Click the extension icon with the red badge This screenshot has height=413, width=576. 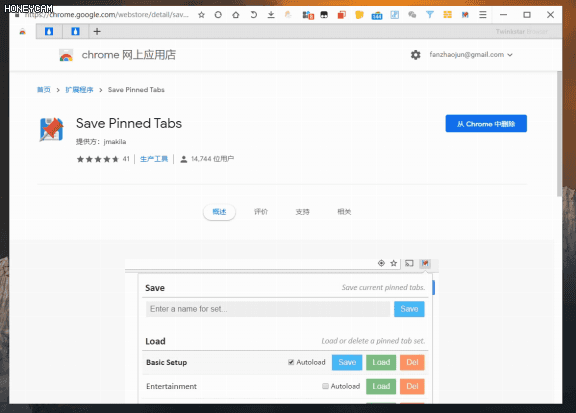coord(308,15)
